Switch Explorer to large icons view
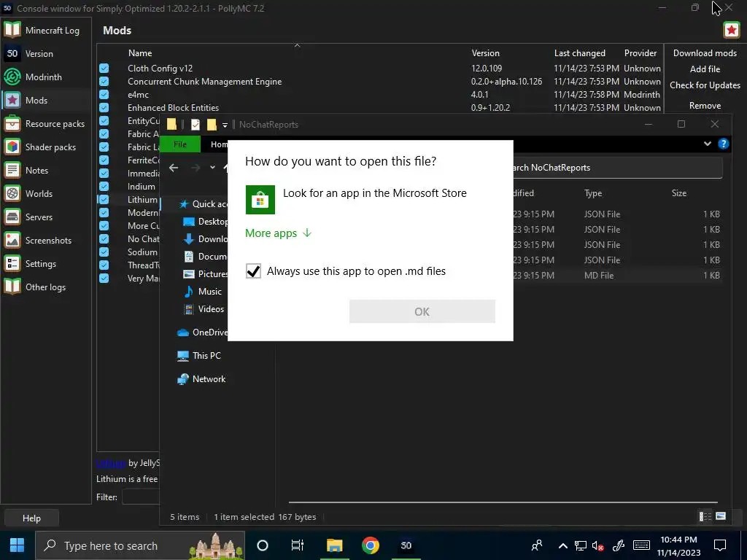 tap(721, 516)
